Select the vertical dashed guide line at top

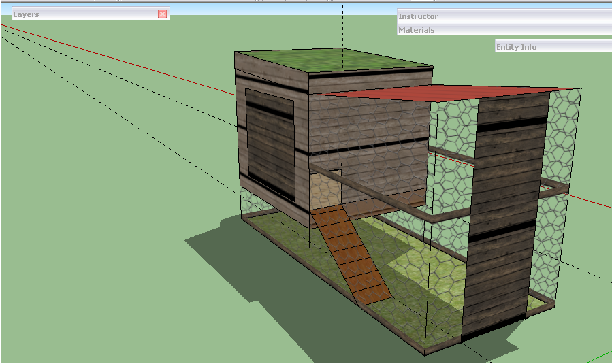[x=342, y=27]
